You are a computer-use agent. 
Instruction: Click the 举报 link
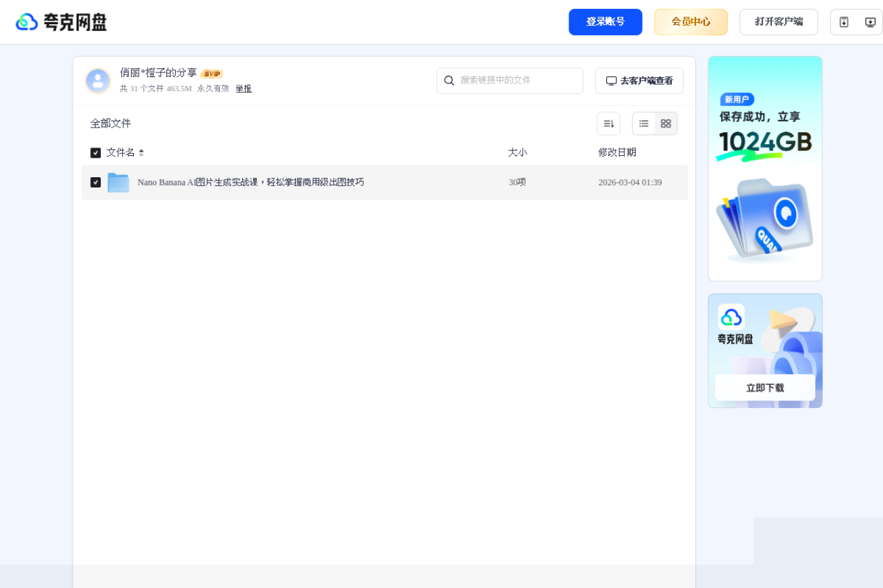pyautogui.click(x=244, y=88)
